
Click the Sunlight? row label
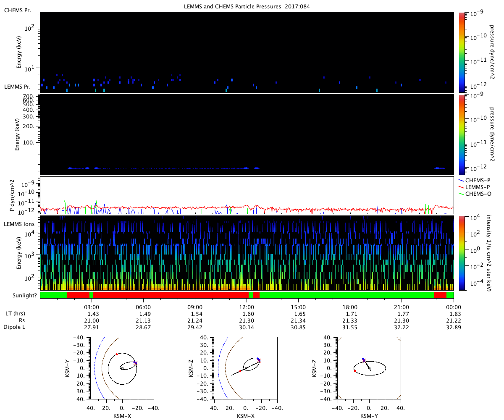pos(20,296)
